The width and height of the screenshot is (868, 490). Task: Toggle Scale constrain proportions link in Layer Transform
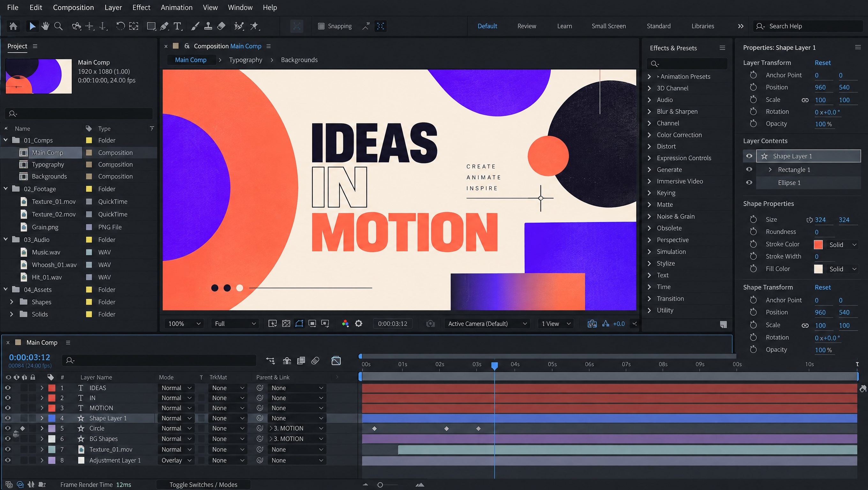[x=805, y=100]
